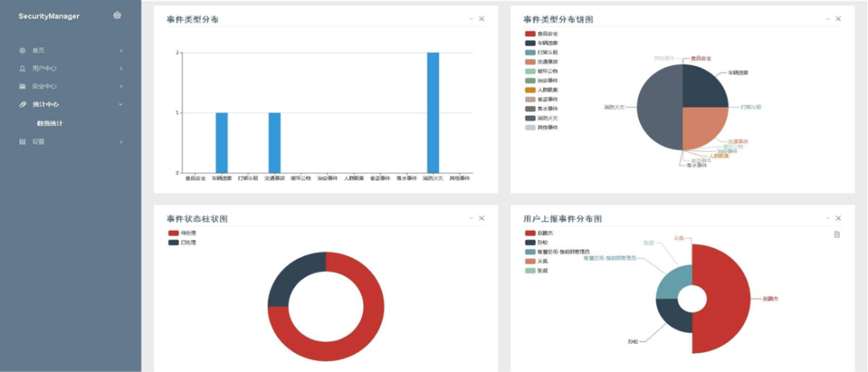The image size is (868, 372).
Task: Click the gear icon beside SecurityManager
Action: coord(117,15)
